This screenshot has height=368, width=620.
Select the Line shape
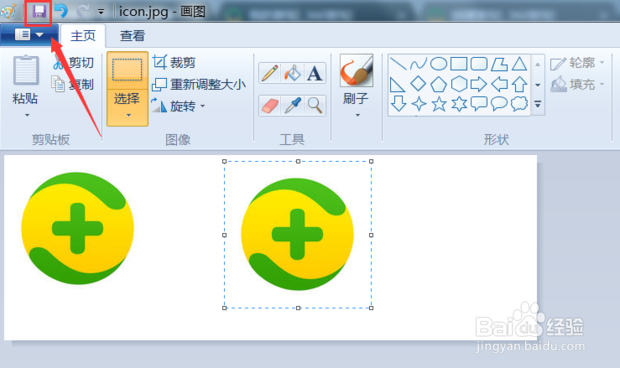pos(398,63)
